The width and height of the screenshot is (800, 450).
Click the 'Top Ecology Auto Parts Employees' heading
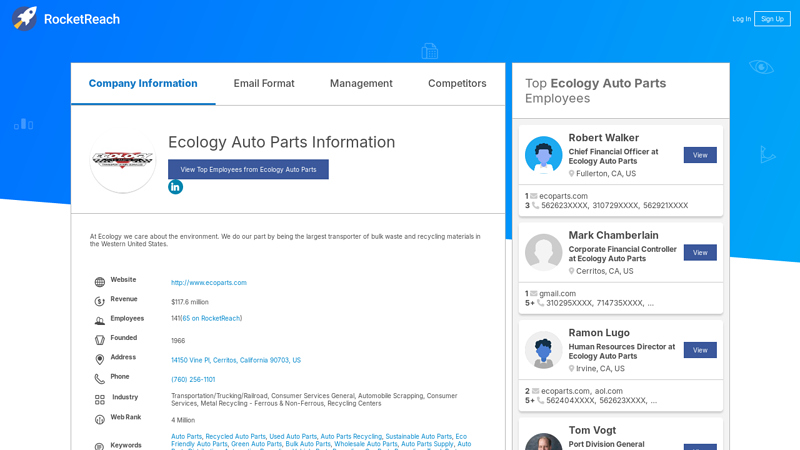[x=595, y=91]
